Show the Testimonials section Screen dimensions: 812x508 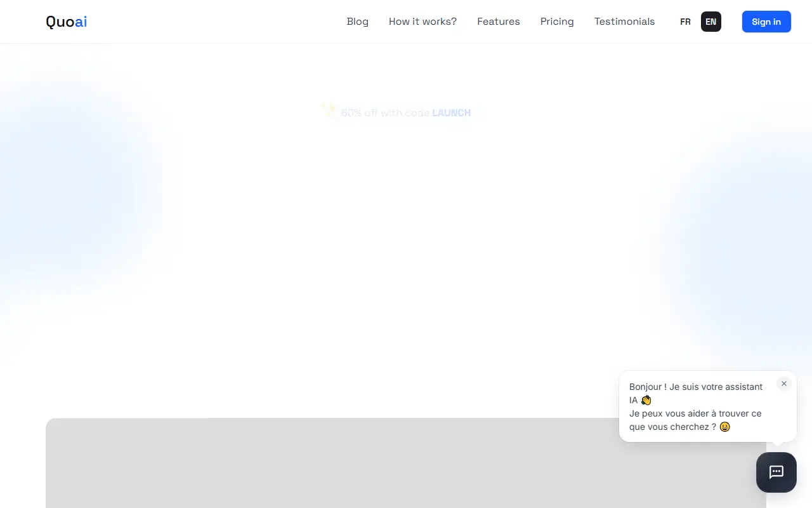pyautogui.click(x=624, y=22)
